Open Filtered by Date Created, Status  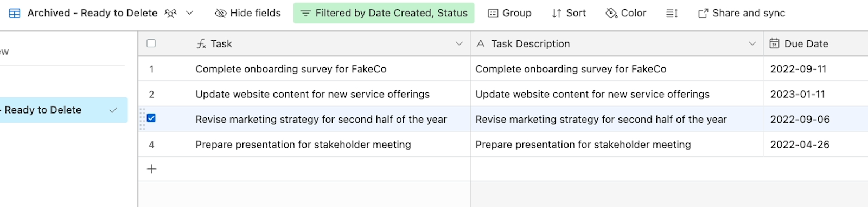pyautogui.click(x=384, y=13)
